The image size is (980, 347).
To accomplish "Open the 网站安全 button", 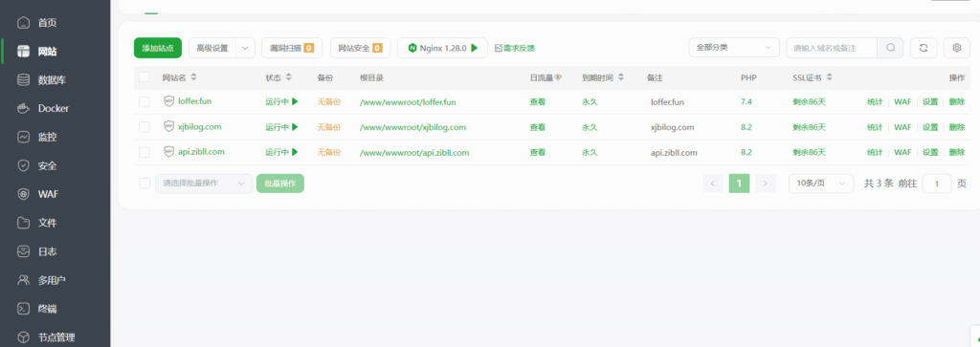I will 361,48.
